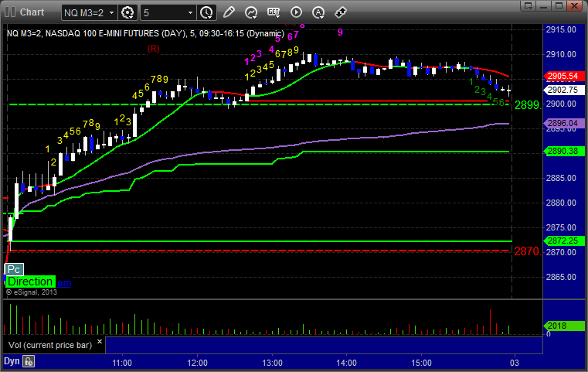Click the Chart title label
The image size is (588, 372).
tap(32, 12)
